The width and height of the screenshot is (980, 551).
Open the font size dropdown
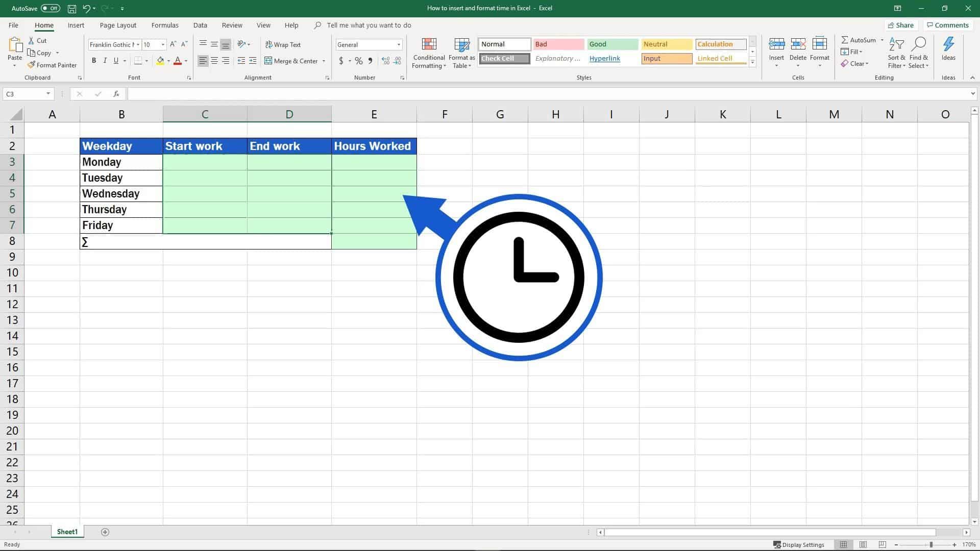click(163, 45)
